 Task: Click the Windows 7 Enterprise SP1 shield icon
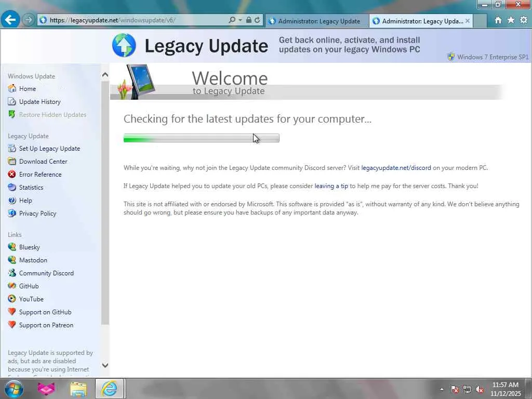point(451,57)
